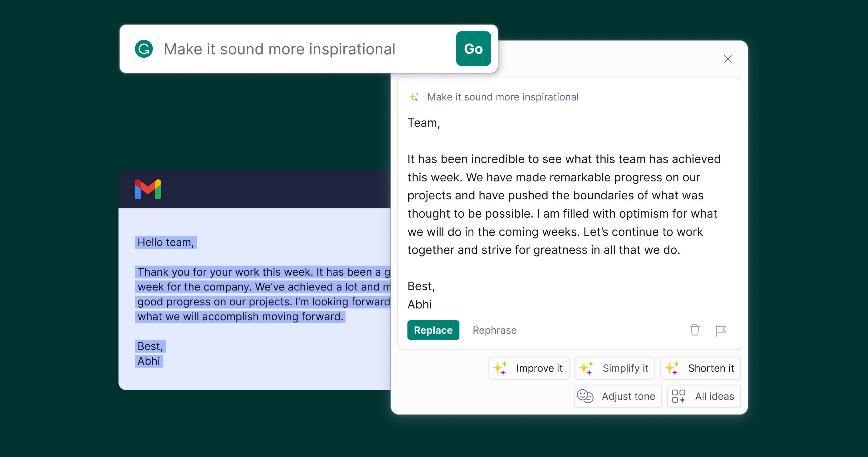Select the Simplify it suggestion chip
This screenshot has width=868, height=457.
pos(615,368)
